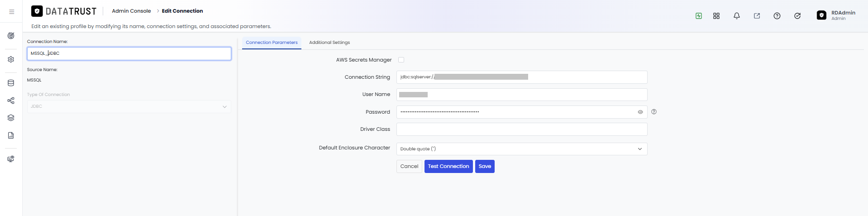Click the Cancel button
868x216 pixels.
(x=409, y=167)
